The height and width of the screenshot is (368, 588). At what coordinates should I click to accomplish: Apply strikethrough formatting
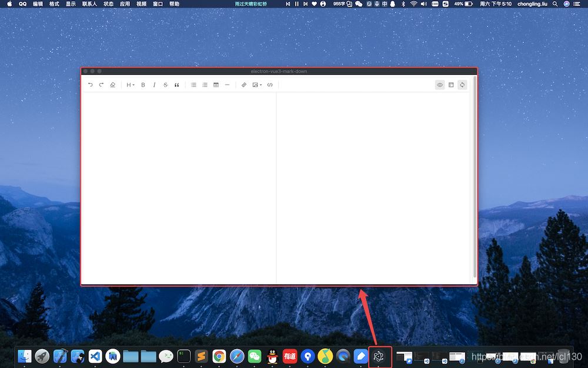click(x=165, y=85)
